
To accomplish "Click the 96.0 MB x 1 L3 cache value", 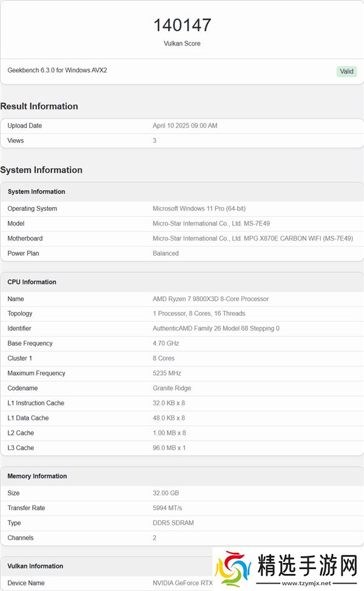I will pos(169,448).
